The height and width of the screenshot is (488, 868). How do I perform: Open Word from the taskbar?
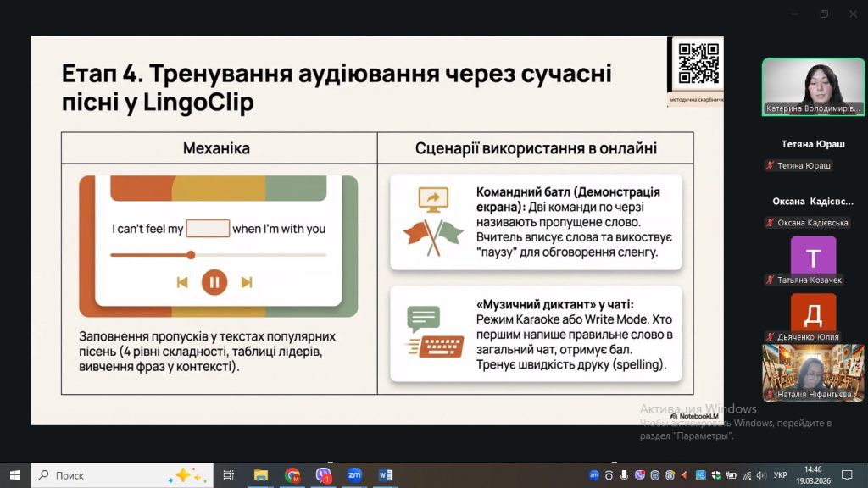pyautogui.click(x=386, y=475)
